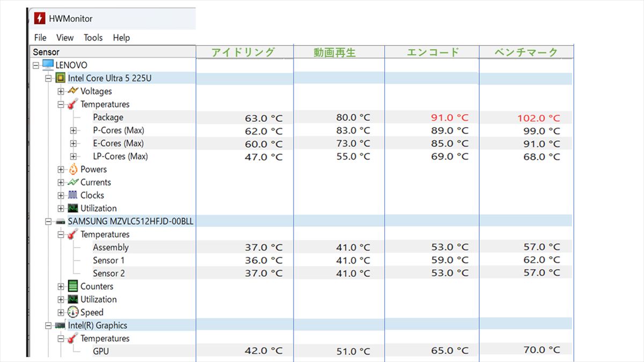
Task: Expand the LP-Cores (Max) node
Action: point(74,157)
